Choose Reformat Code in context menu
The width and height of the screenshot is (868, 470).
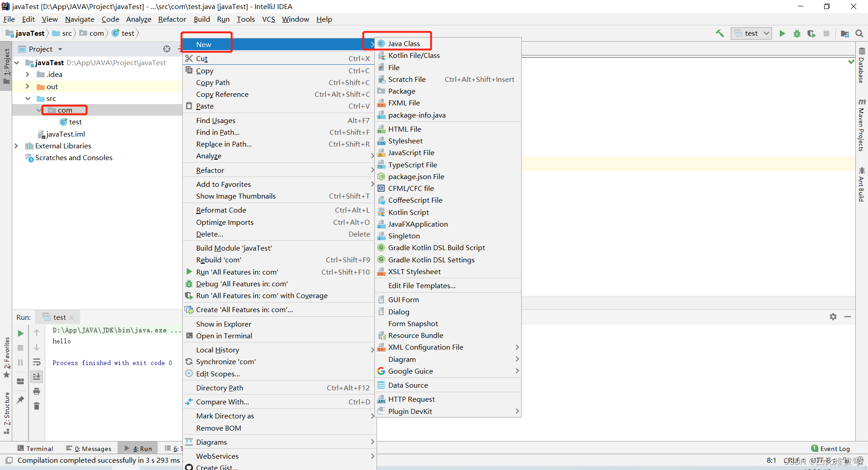pyautogui.click(x=279, y=210)
